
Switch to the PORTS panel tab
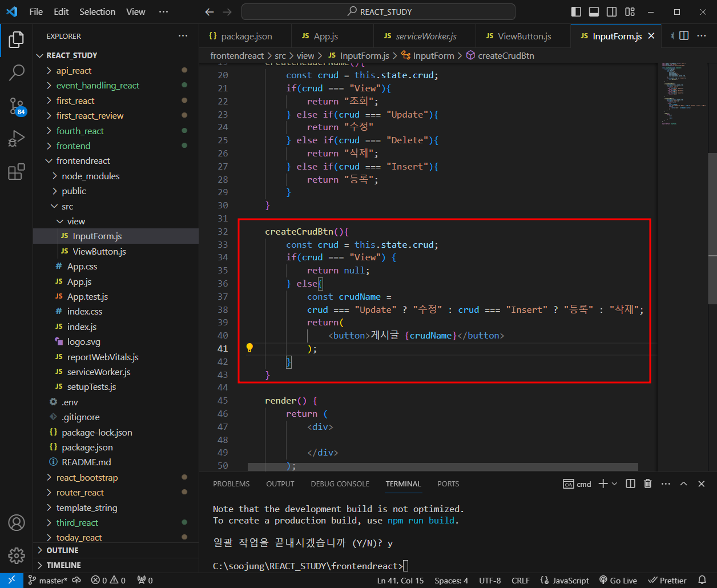tap(448, 484)
